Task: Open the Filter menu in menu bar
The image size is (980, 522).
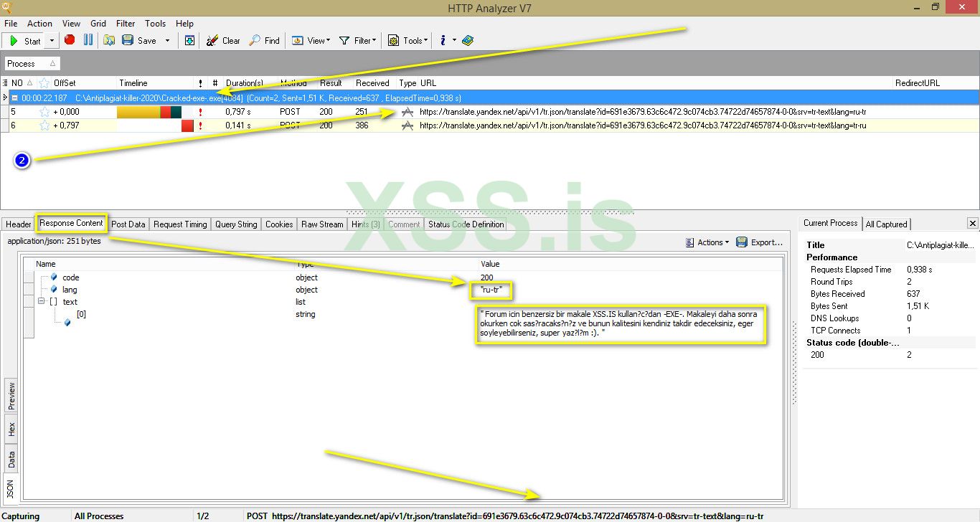Action: [x=126, y=24]
